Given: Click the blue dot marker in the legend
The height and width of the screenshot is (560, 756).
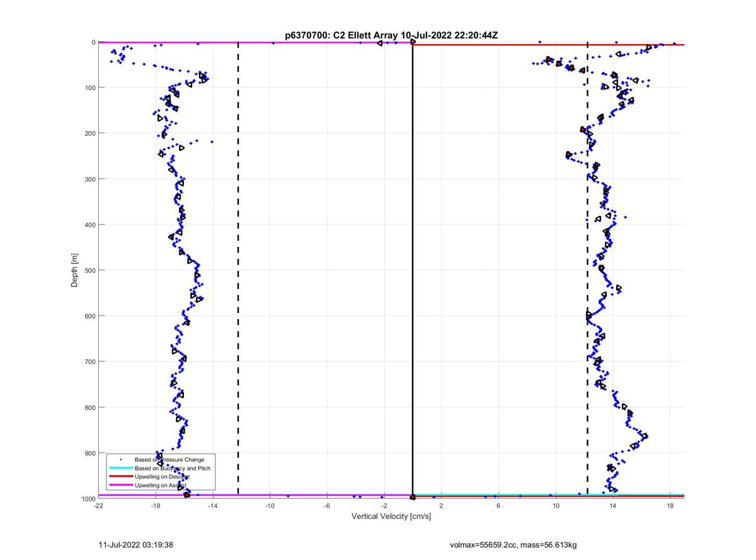Looking at the screenshot, I should coord(120,459).
